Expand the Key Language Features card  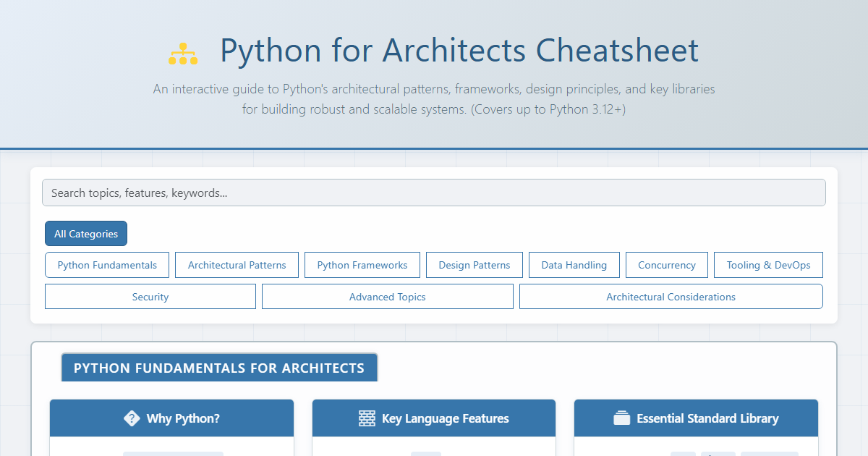[434, 418]
